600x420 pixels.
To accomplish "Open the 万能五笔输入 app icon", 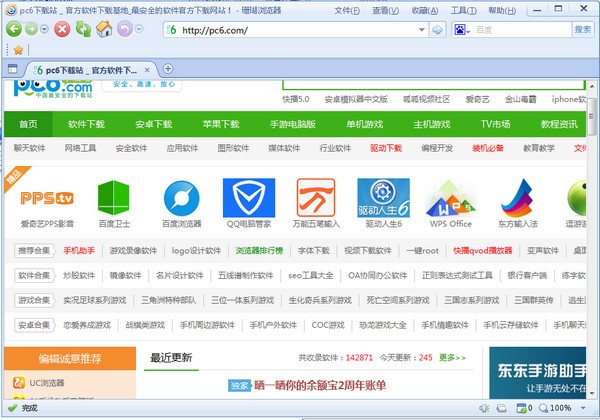I will coord(316,197).
